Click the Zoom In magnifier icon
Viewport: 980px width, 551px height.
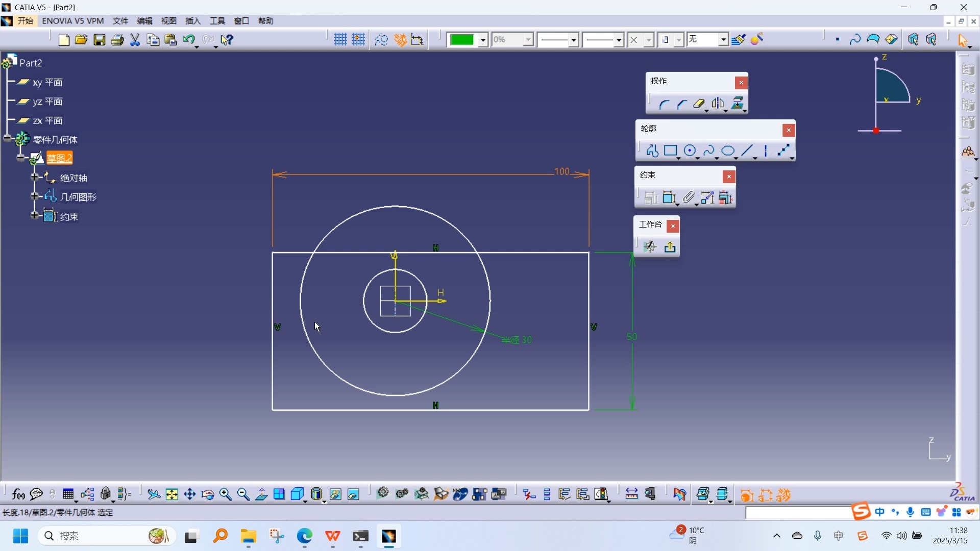point(226,494)
